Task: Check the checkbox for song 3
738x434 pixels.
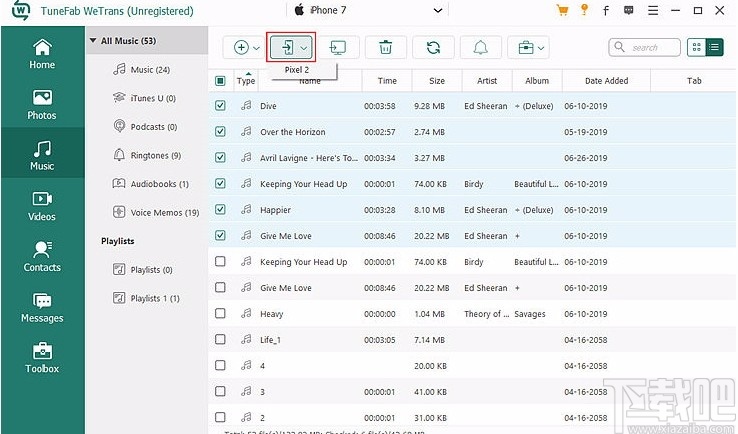Action: click(220, 391)
